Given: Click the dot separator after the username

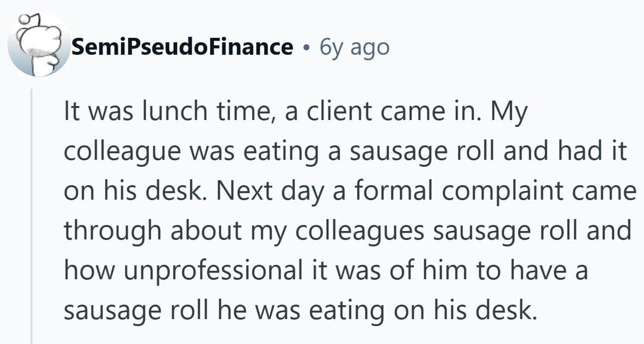Looking at the screenshot, I should pos(307,48).
